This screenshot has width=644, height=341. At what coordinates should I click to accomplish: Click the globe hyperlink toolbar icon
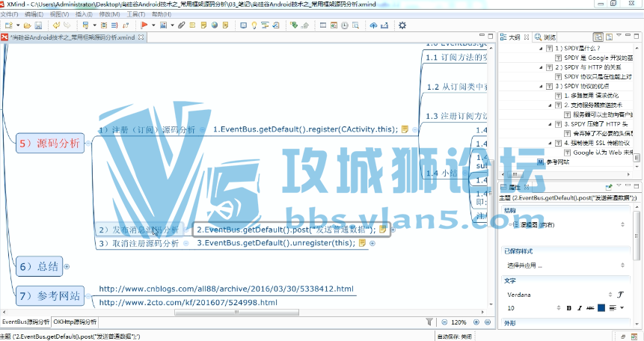[x=215, y=25]
